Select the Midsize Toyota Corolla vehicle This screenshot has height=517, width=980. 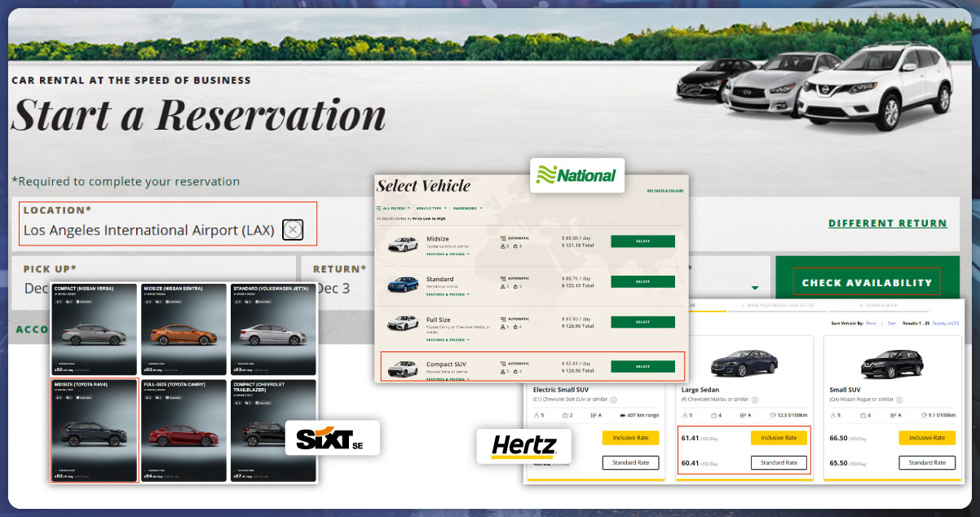(x=642, y=241)
